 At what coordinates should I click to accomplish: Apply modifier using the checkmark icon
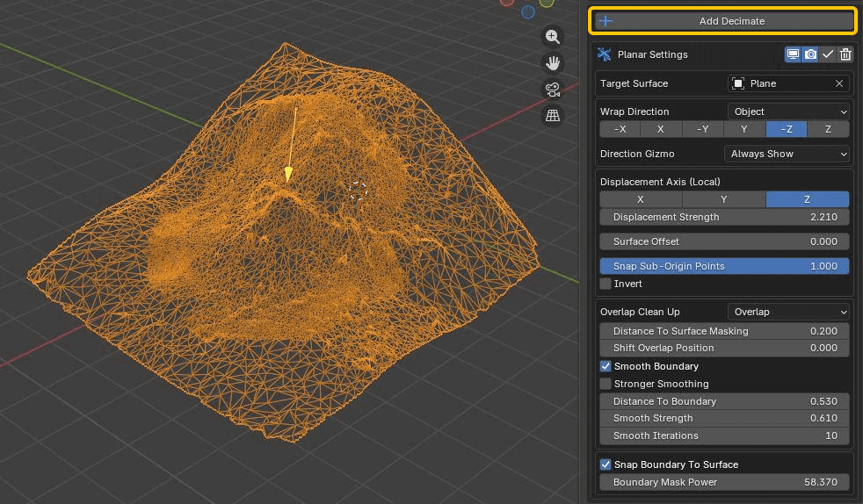pos(828,54)
